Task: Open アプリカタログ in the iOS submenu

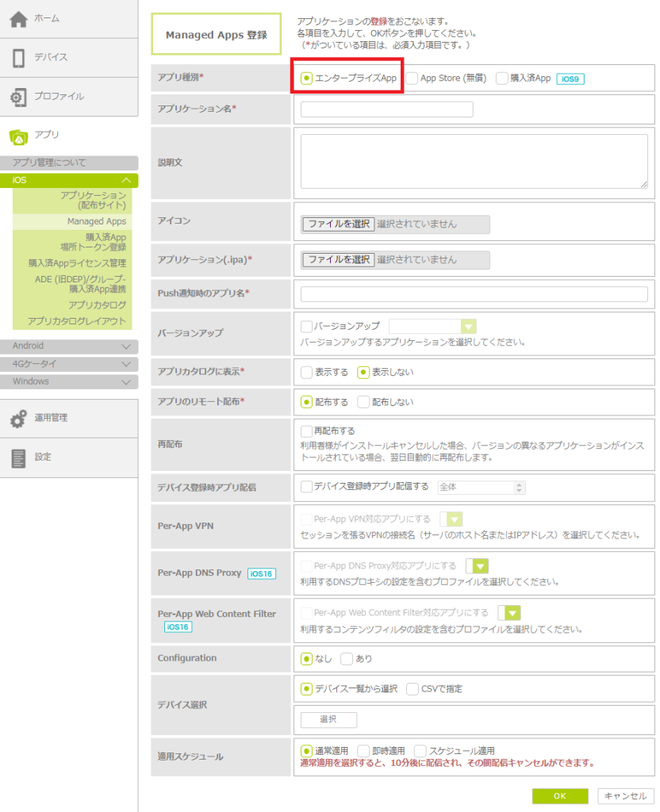Action: coord(97,304)
